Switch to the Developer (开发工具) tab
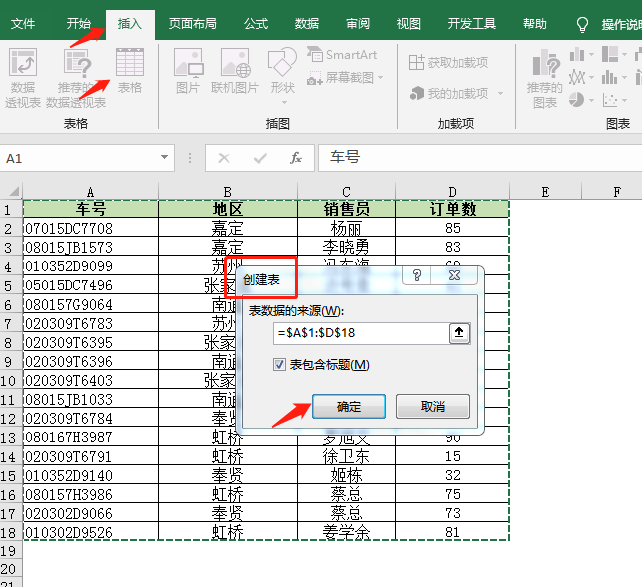 click(472, 24)
